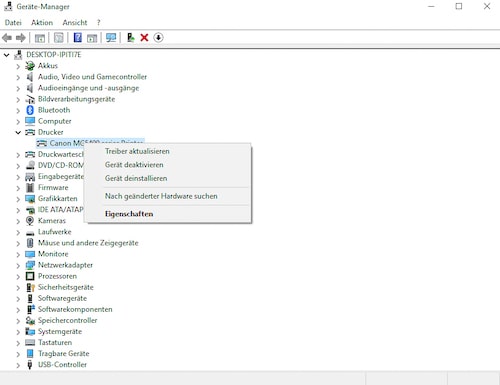Click the Properties sheet toolbar icon
The height and width of the screenshot is (385, 500).
pyautogui.click(x=59, y=38)
